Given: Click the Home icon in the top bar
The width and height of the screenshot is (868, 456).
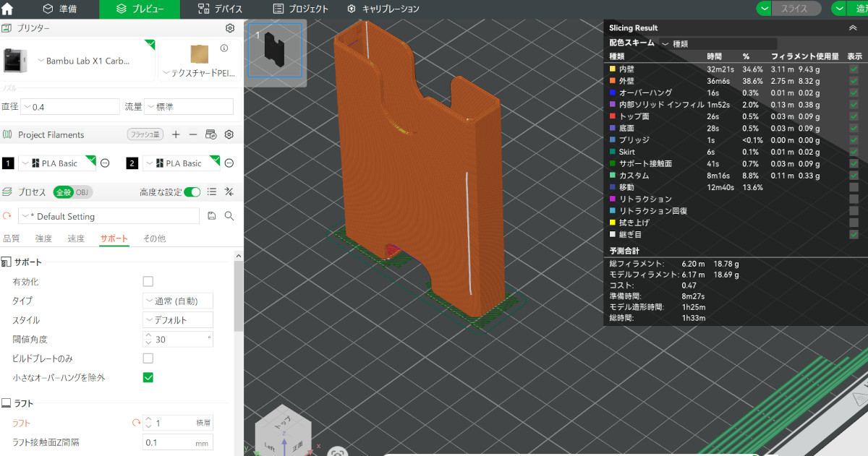Looking at the screenshot, I should [8, 9].
